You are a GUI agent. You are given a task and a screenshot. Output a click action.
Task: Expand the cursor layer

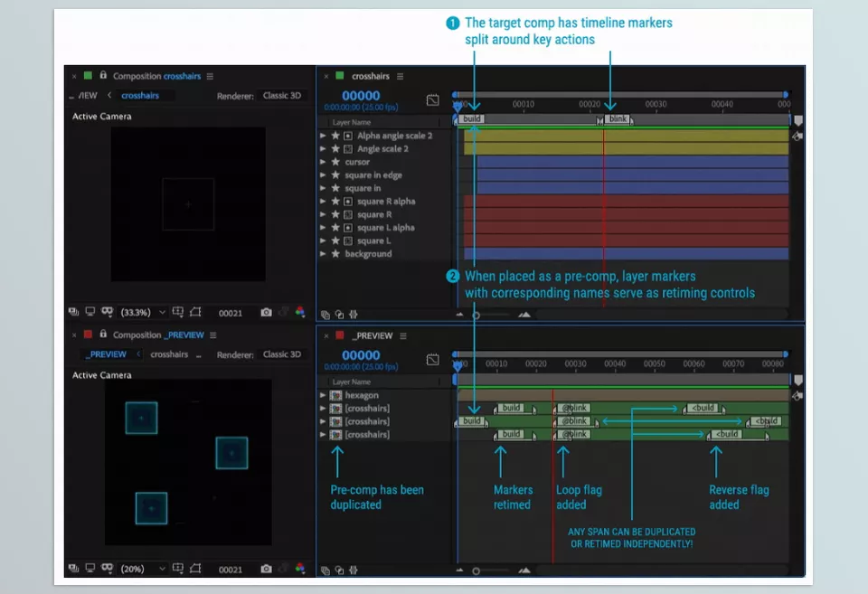point(323,162)
